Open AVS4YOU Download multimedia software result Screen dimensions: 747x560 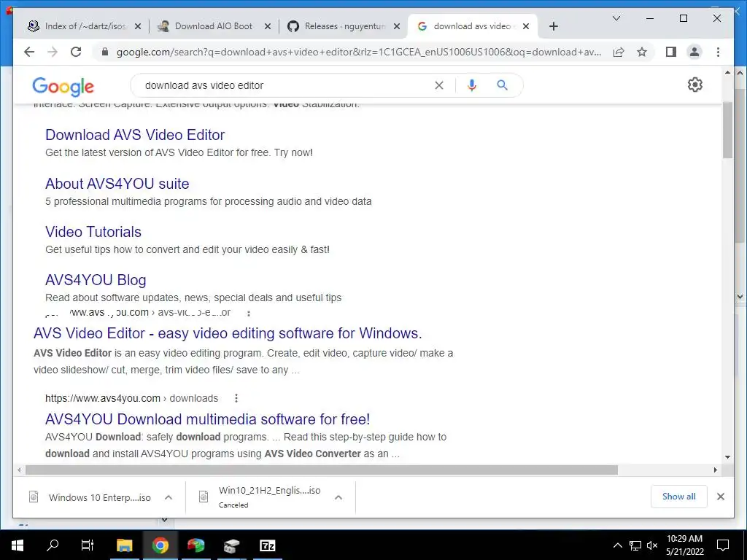tap(207, 419)
